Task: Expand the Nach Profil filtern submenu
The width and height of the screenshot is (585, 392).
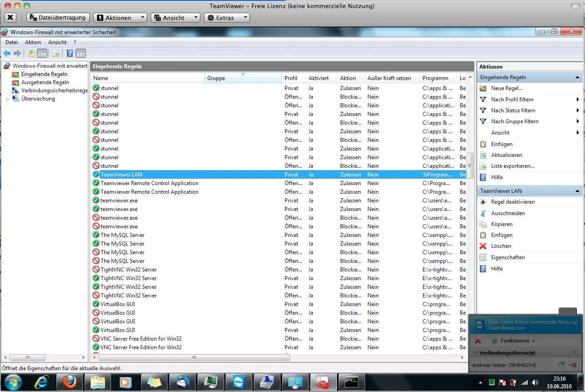Action: [512, 99]
